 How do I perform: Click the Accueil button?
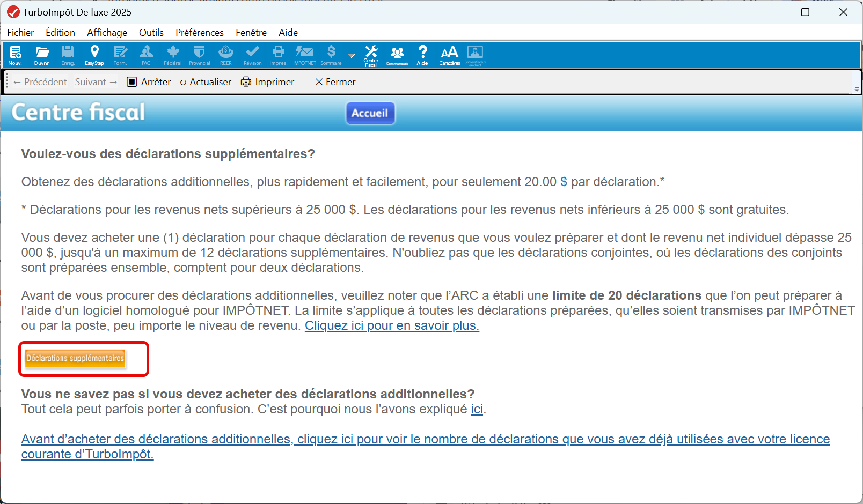point(370,113)
